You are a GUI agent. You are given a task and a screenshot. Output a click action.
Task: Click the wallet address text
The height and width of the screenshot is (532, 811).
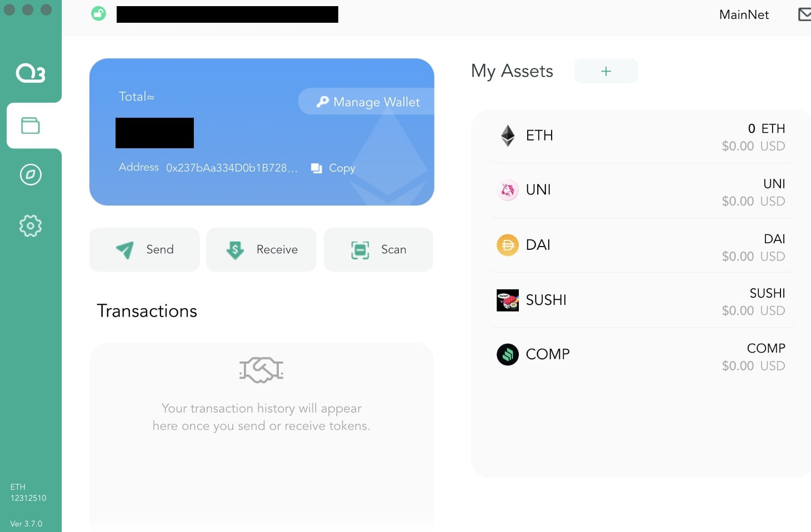coord(232,168)
